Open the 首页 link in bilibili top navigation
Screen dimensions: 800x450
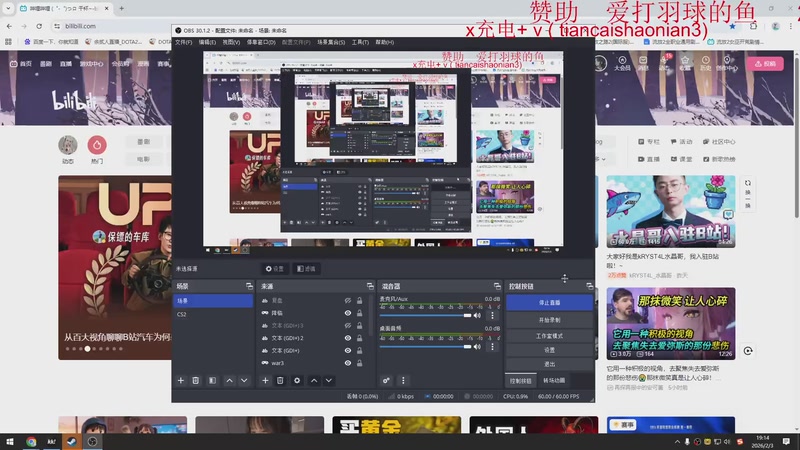21,64
